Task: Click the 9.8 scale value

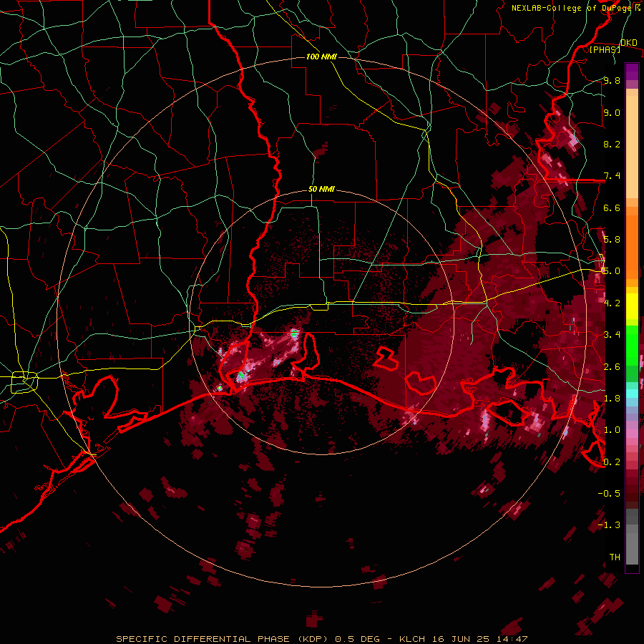Action: click(612, 81)
